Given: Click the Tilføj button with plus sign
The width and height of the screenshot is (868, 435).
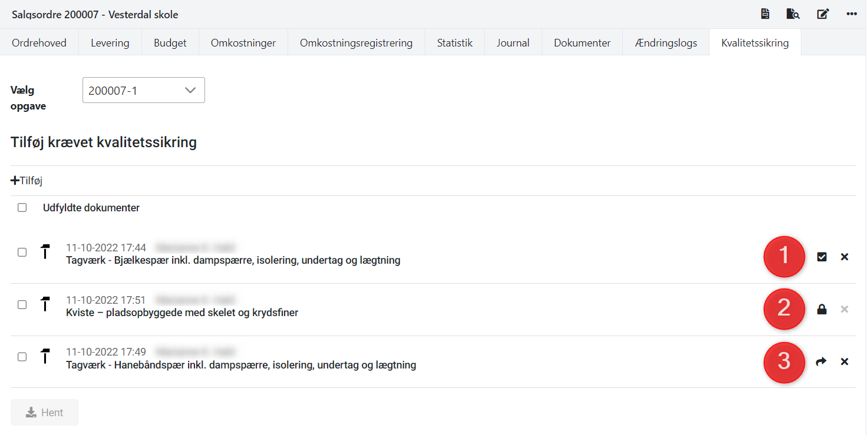Looking at the screenshot, I should [27, 181].
